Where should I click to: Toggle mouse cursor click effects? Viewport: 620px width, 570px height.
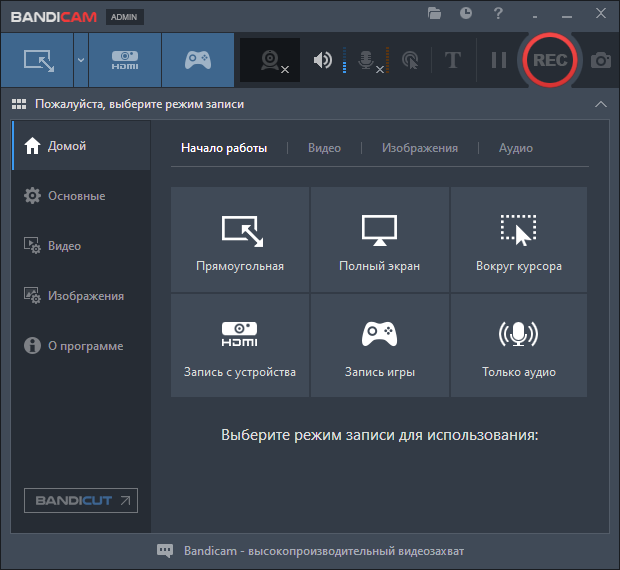pos(409,60)
